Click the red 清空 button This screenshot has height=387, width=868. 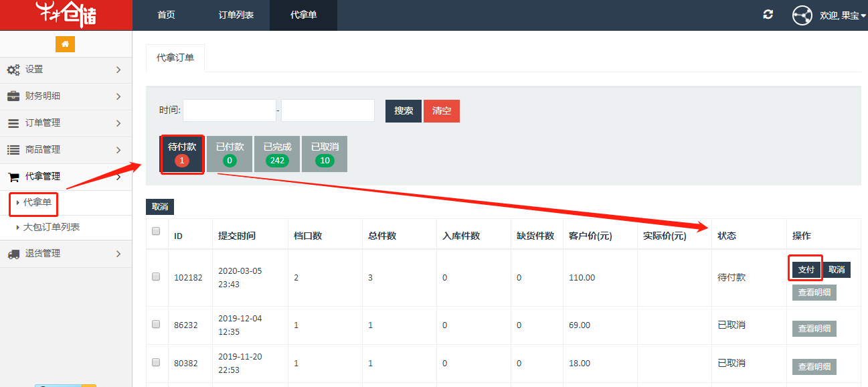click(442, 111)
